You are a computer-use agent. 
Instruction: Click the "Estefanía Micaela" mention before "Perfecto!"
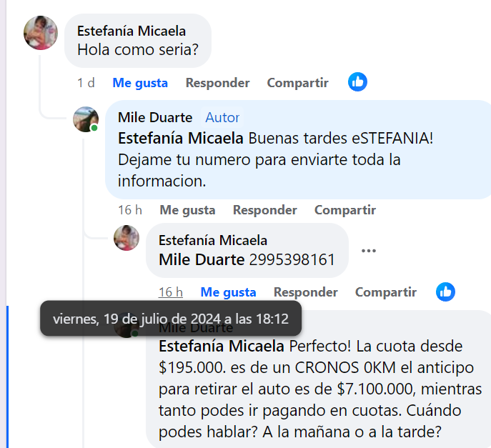(222, 347)
